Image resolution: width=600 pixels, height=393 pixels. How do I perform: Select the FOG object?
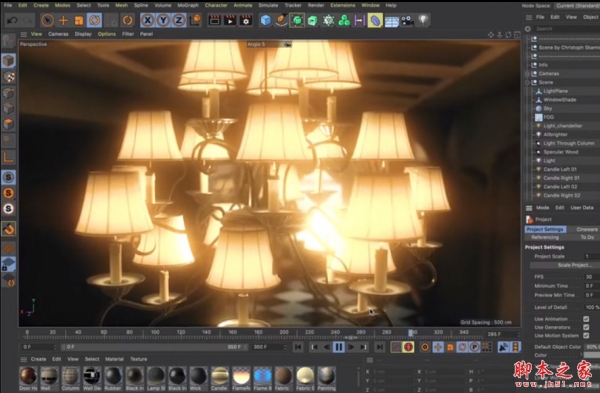(x=549, y=117)
